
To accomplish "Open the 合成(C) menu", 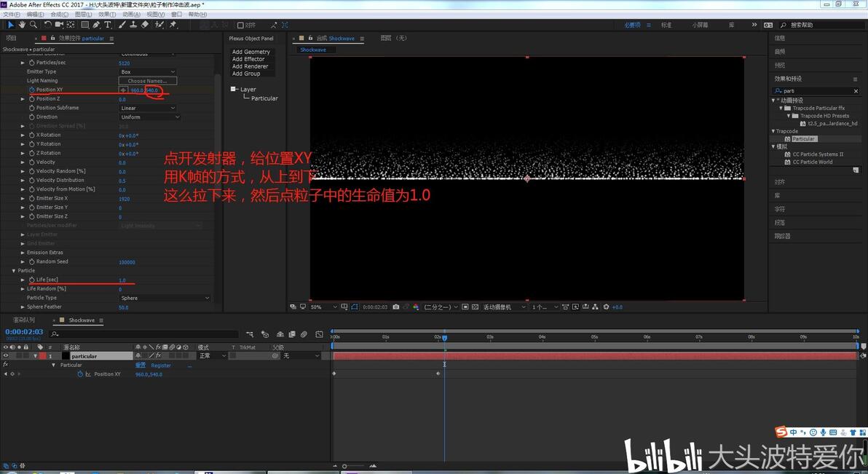I will 59,15.
